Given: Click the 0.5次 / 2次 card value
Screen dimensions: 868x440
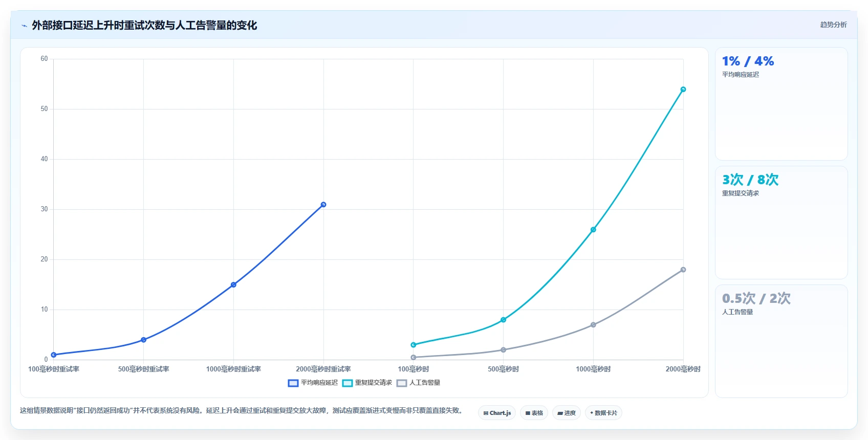Looking at the screenshot, I should [756, 299].
